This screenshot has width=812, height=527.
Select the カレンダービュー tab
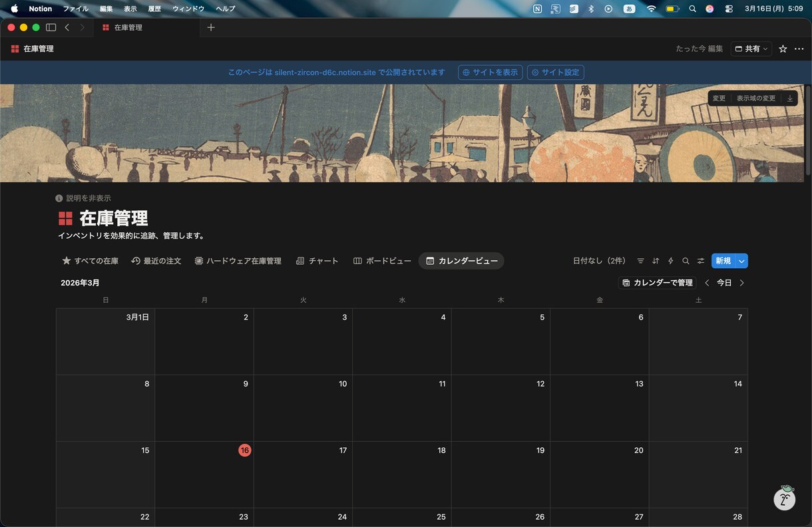point(461,261)
